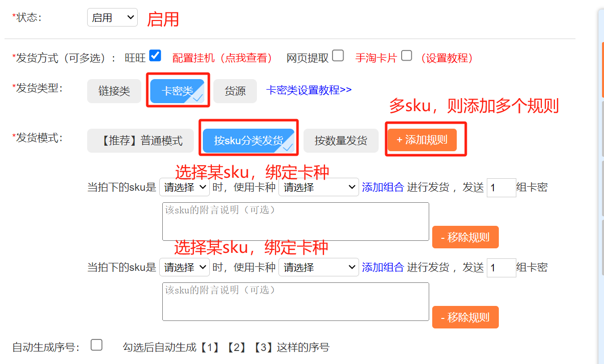Select the 货源 delivery type
The width and height of the screenshot is (604, 364).
point(235,91)
